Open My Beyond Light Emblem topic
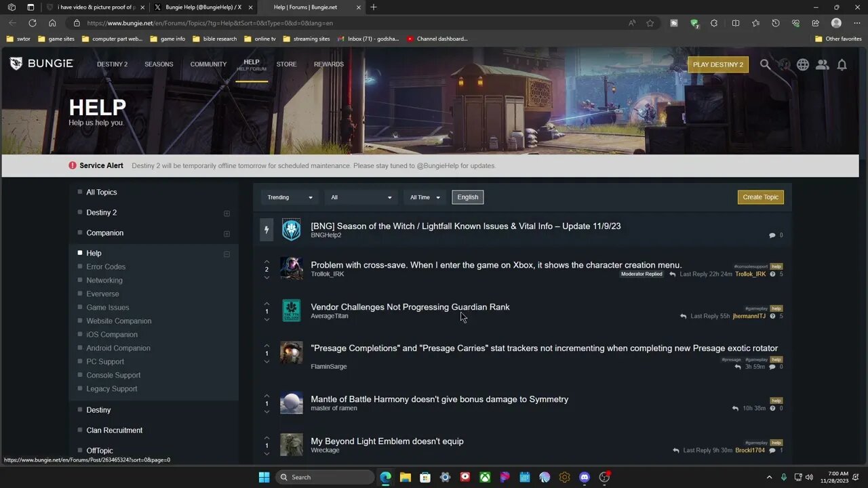This screenshot has width=868, height=488. tap(387, 441)
